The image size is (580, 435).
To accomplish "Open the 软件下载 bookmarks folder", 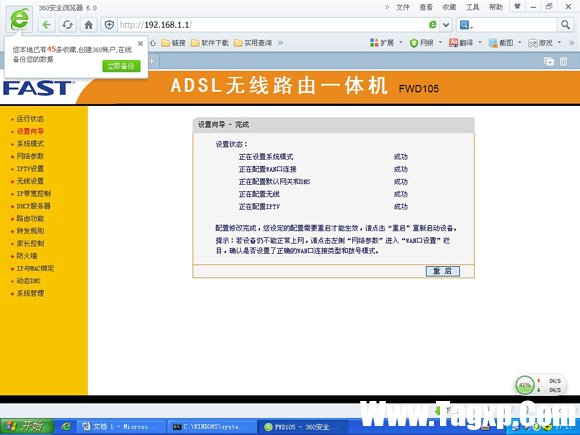I will coord(210,43).
